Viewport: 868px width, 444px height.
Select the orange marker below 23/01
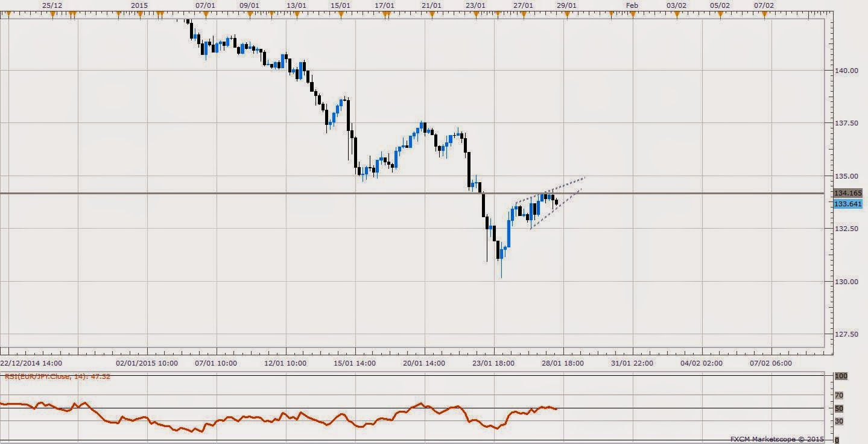coord(476,15)
